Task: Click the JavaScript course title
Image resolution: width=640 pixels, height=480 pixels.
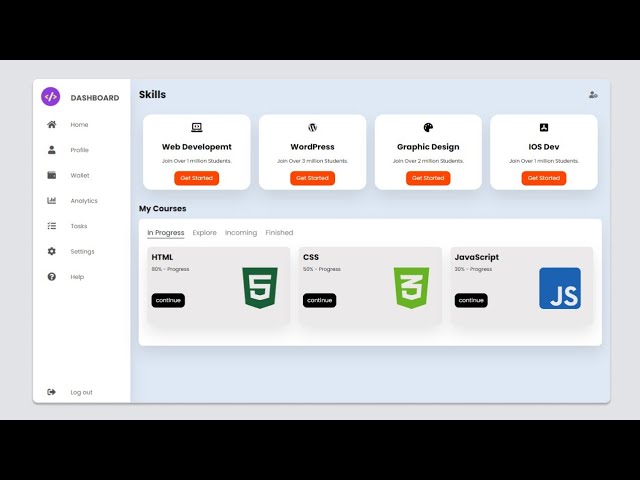Action: pos(477,257)
